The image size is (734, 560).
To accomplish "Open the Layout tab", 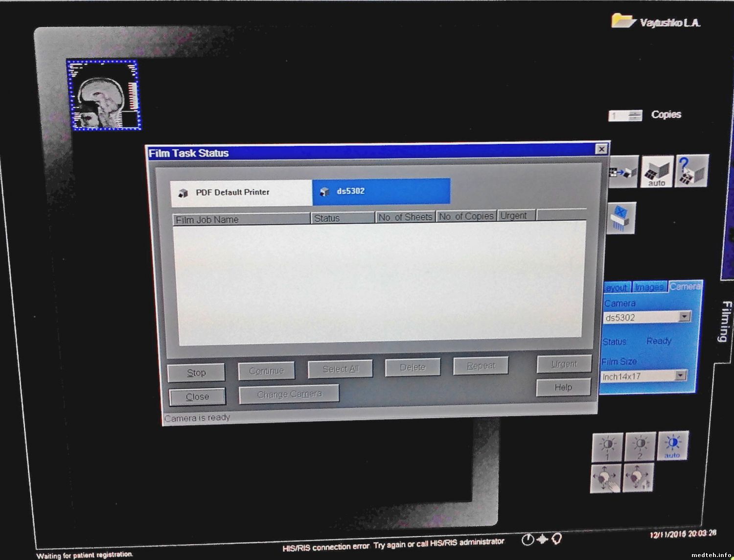I will click(616, 288).
